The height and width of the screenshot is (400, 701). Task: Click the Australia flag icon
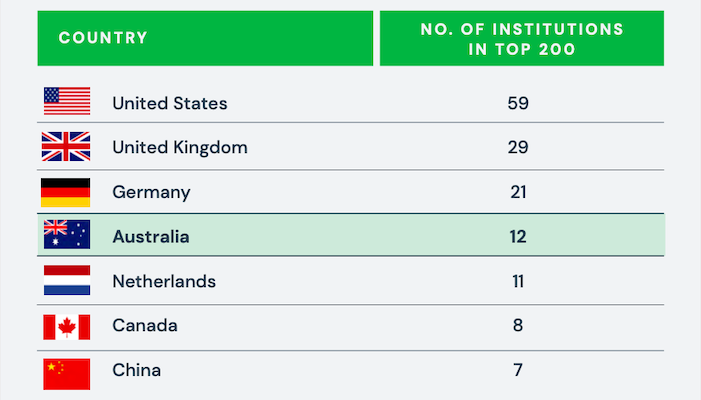point(66,236)
